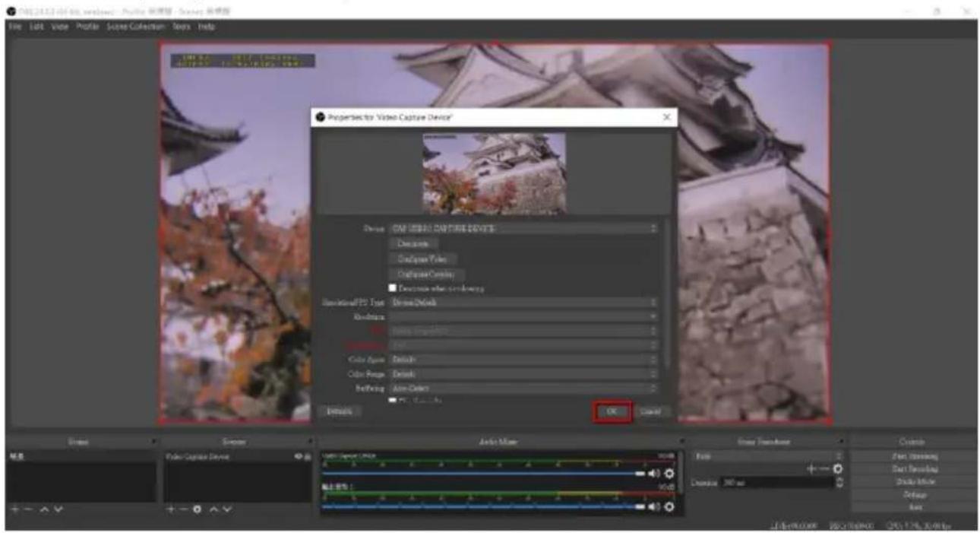
Task: Click the Deactivate button
Action: tap(414, 244)
